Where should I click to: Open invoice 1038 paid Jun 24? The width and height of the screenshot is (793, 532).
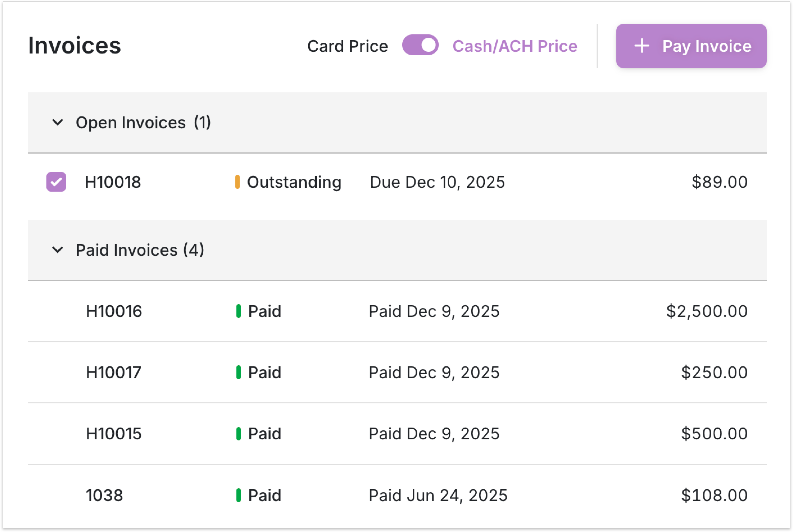click(104, 495)
